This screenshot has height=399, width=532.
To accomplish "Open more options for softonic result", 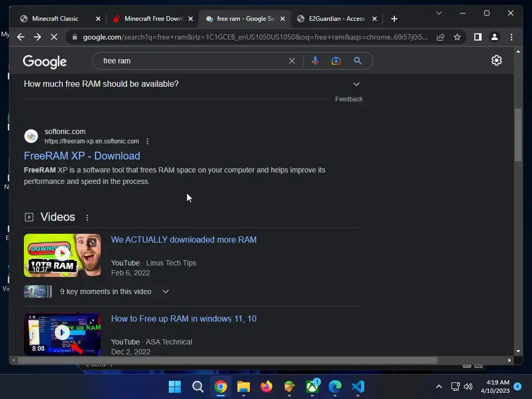I will [147, 141].
